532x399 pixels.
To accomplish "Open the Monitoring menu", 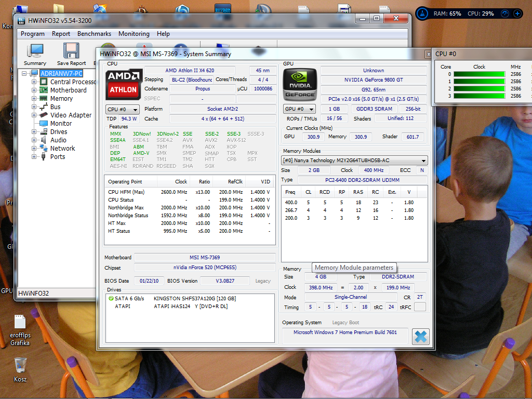I will click(x=134, y=34).
